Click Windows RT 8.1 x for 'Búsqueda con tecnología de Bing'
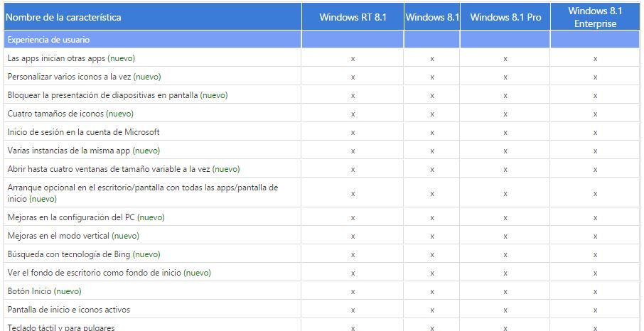Viewport: 644px width, 331px height. pos(353,255)
